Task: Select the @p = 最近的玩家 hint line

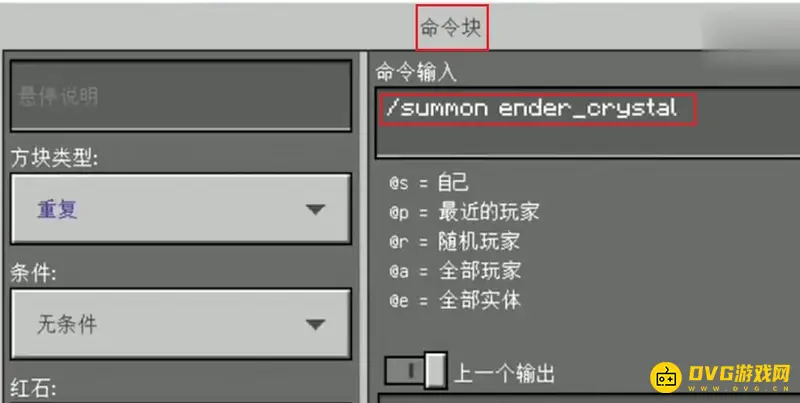Action: [x=464, y=212]
